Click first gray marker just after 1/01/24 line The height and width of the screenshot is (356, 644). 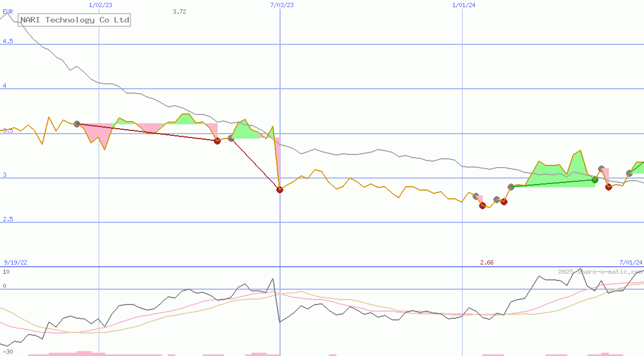(476, 196)
